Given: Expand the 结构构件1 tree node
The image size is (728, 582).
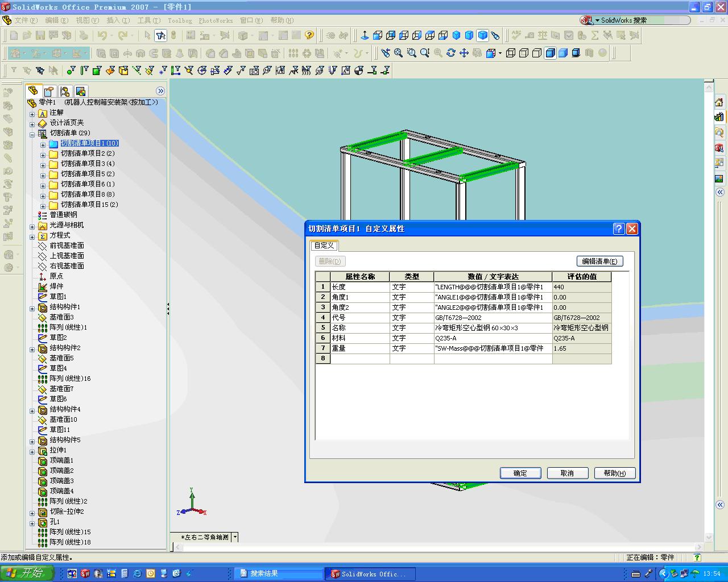Looking at the screenshot, I should [x=32, y=307].
